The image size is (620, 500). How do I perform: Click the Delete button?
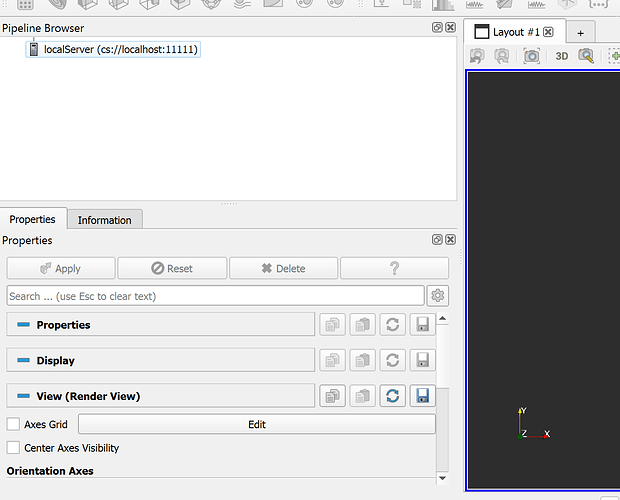[x=284, y=268]
